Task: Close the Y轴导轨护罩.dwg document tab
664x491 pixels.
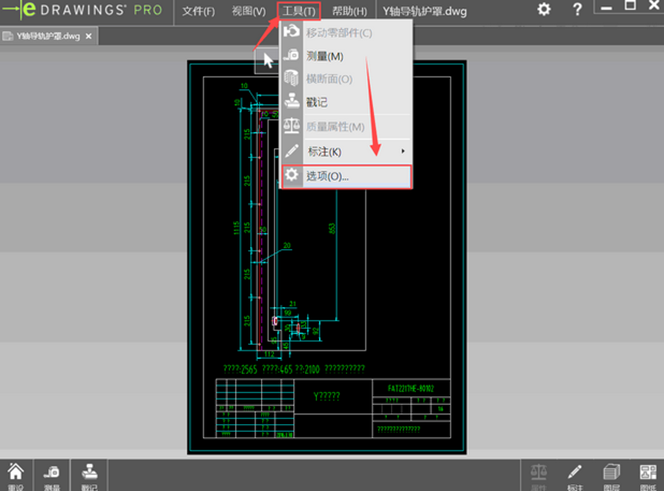Action: pyautogui.click(x=88, y=36)
